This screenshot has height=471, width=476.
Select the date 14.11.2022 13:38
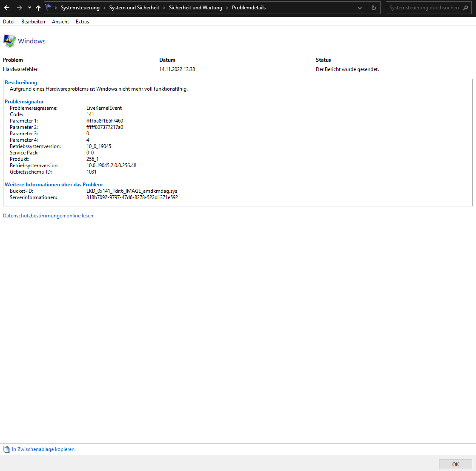click(x=177, y=69)
